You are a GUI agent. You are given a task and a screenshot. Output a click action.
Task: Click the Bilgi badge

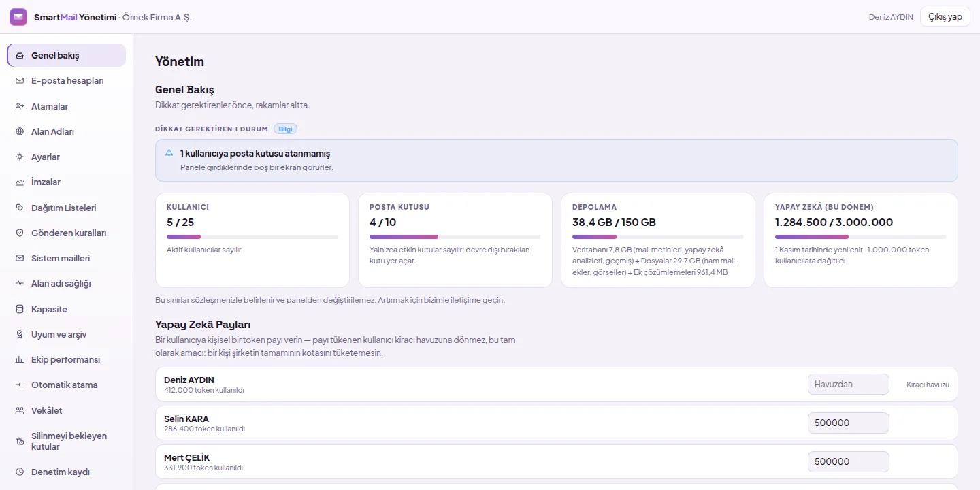[x=285, y=129]
